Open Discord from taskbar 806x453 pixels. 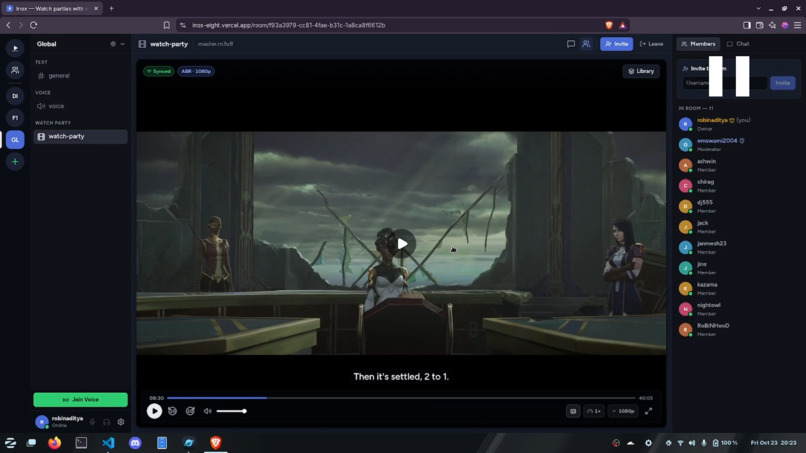[x=135, y=443]
